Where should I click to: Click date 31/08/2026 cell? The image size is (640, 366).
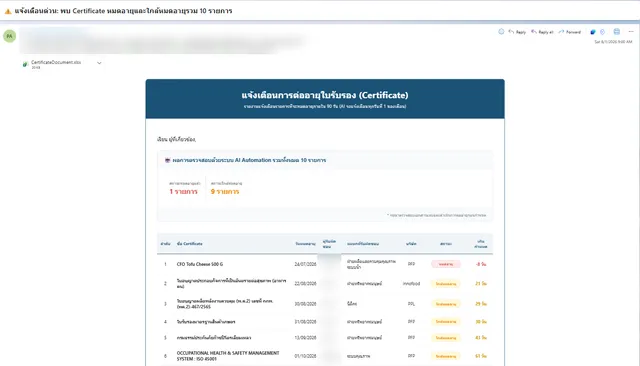click(x=305, y=322)
